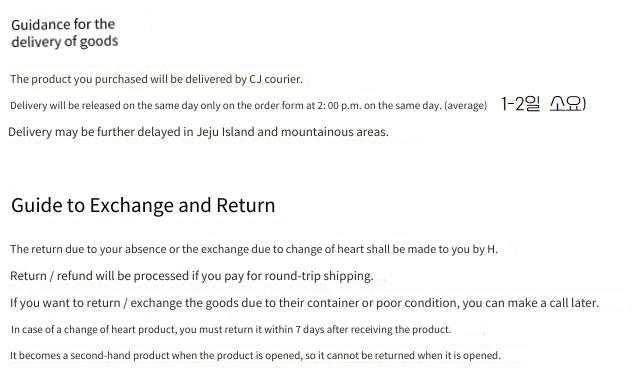641x388 pixels.
Task: Click 'Return / refund' at sentence start
Action: click(51, 276)
